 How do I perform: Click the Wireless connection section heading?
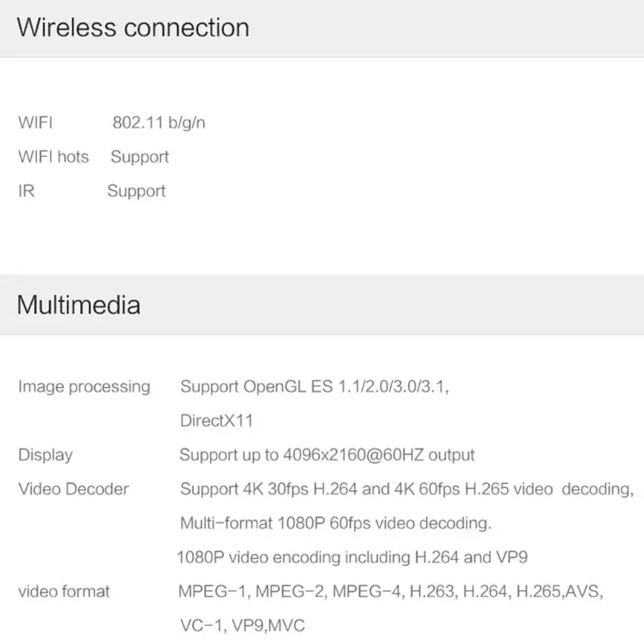point(133,27)
